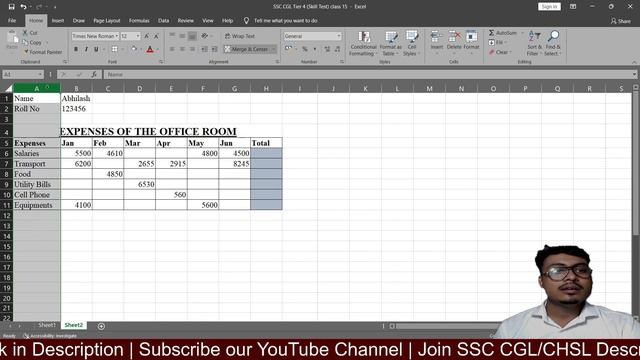Click the Sign in button
Image resolution: width=640 pixels, height=360 pixels.
(549, 7)
